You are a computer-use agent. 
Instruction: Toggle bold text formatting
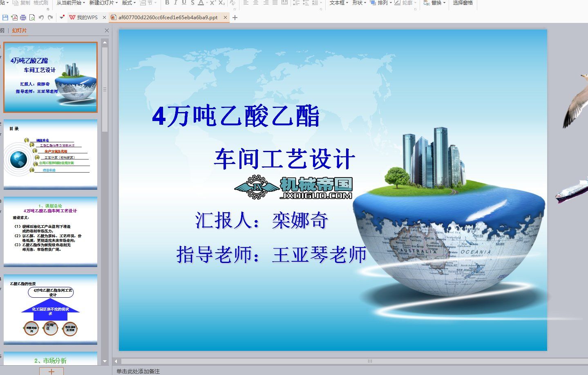click(x=167, y=2)
